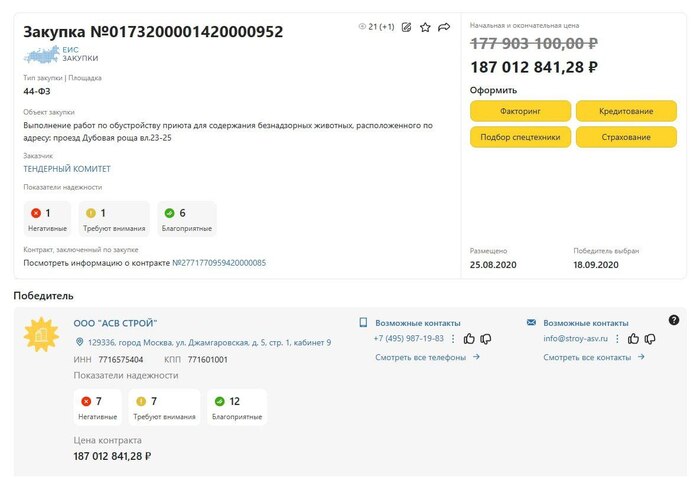The image size is (700, 490).
Task: Thumbs up the phone number contact
Action: tap(469, 339)
